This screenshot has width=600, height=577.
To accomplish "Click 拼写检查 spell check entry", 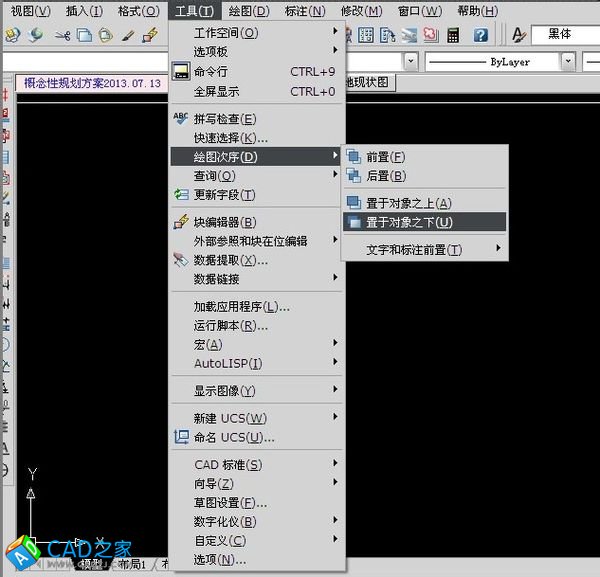I will click(x=224, y=119).
